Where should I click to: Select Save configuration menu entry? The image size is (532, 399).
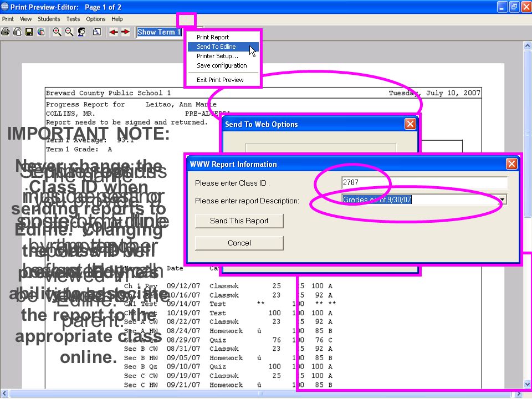coord(222,65)
